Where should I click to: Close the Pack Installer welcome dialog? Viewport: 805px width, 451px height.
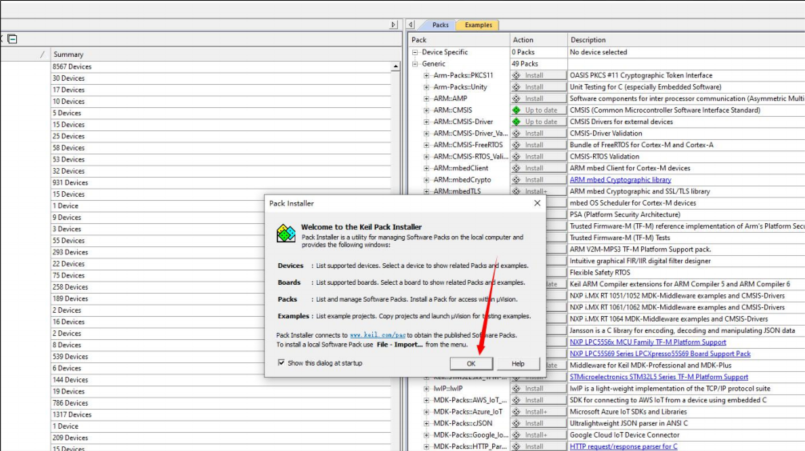click(x=537, y=203)
